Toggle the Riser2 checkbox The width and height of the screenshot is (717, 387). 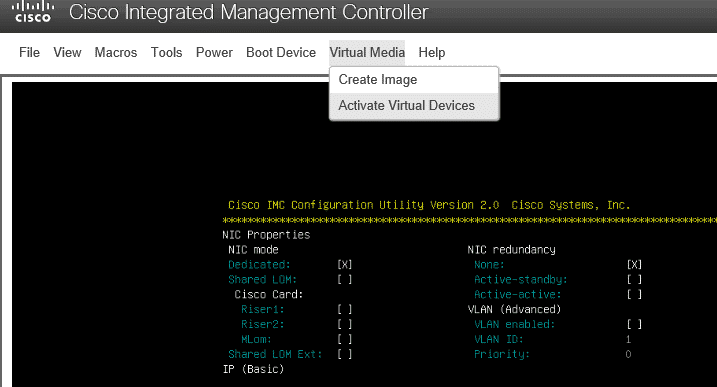tap(345, 324)
